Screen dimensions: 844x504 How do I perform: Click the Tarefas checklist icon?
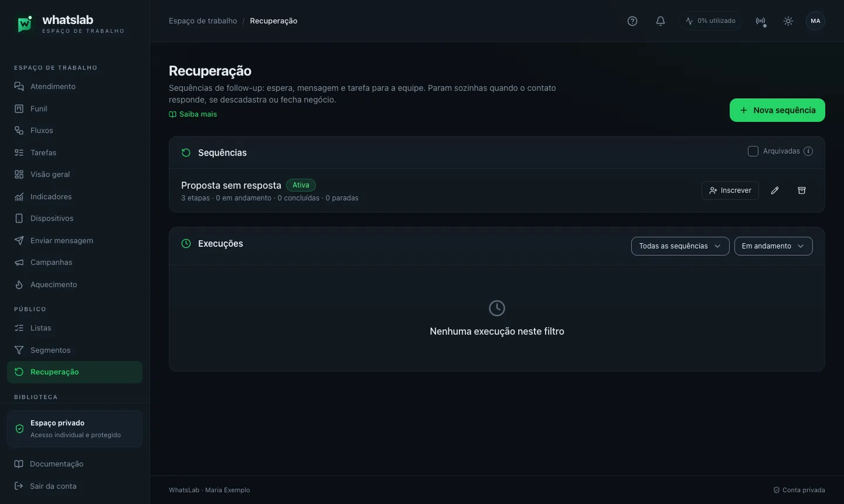tap(19, 152)
